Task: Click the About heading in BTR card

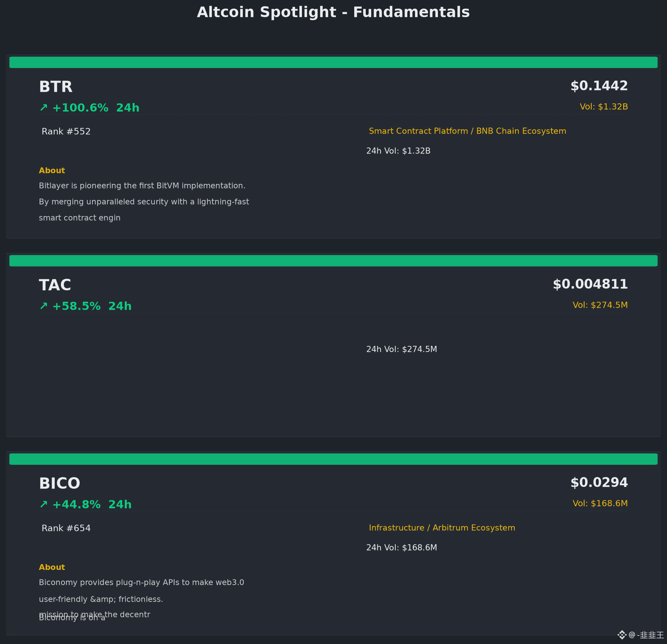Action: click(52, 171)
